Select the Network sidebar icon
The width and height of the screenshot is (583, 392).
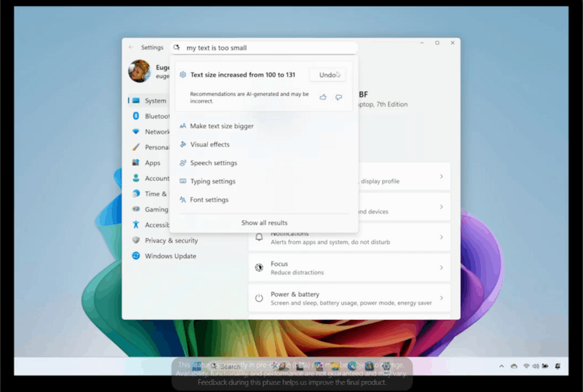tap(136, 132)
